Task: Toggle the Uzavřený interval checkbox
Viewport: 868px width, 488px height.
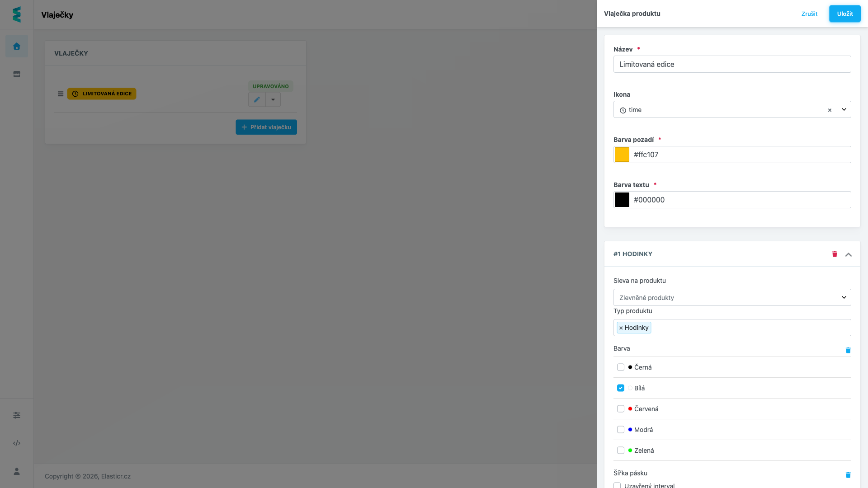Action: [x=617, y=485]
